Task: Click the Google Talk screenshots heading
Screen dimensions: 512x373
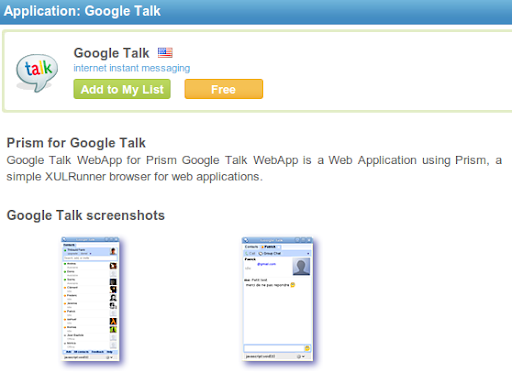Action: [86, 215]
